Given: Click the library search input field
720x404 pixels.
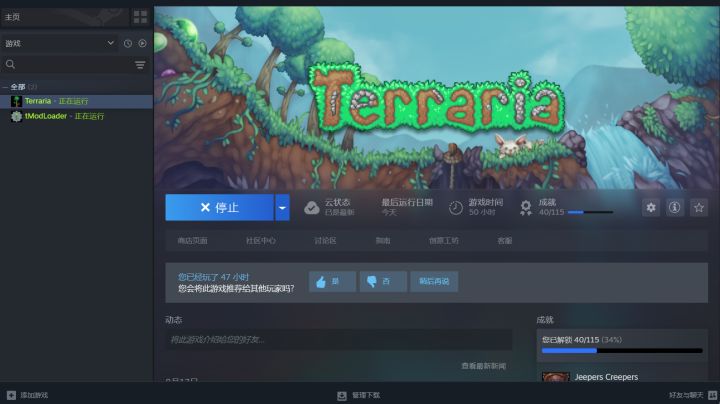Looking at the screenshot, I should coord(73,65).
